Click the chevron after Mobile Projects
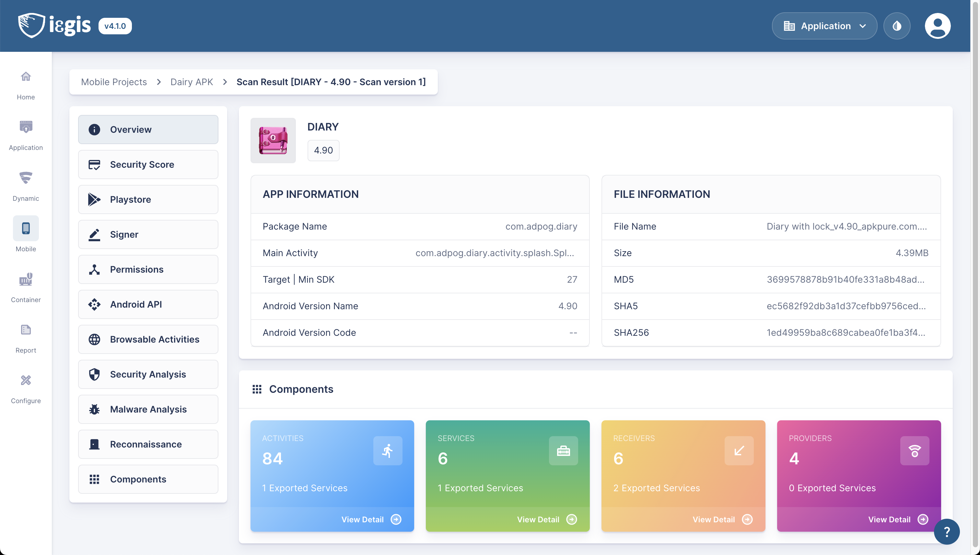Viewport: 980px width, 555px height. 159,82
